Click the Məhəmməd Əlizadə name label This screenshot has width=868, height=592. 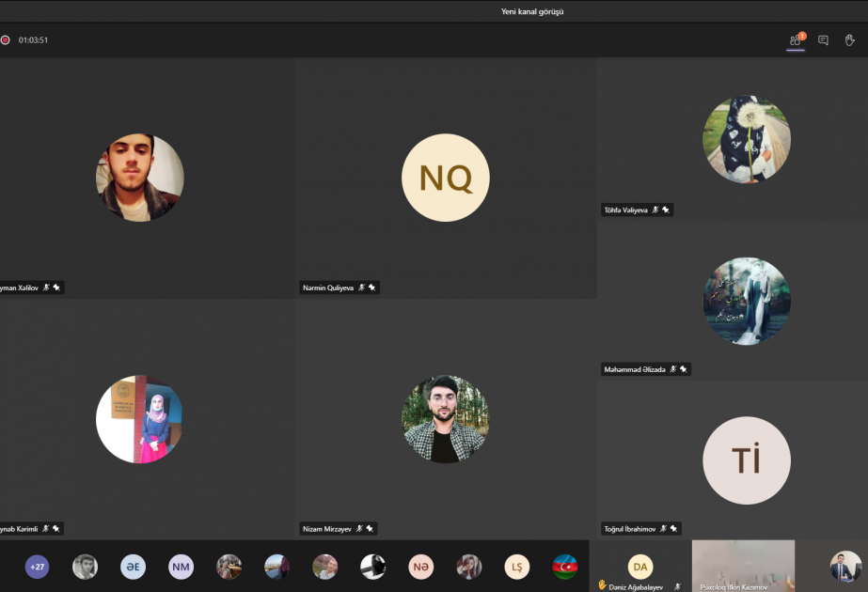pyautogui.click(x=635, y=369)
